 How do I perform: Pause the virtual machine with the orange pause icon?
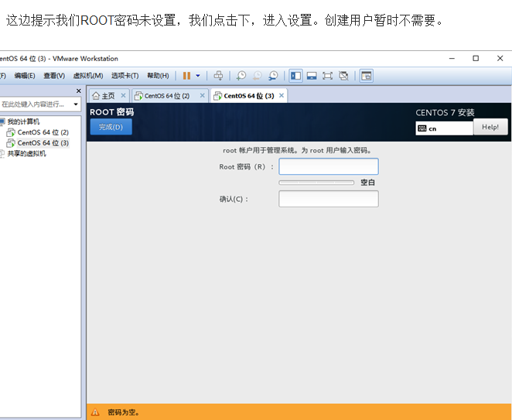coord(186,76)
